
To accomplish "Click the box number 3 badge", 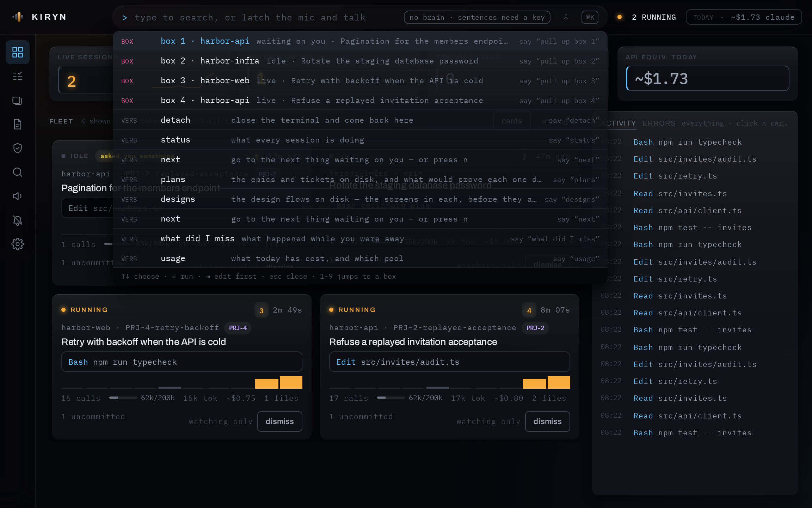I will pyautogui.click(x=261, y=310).
